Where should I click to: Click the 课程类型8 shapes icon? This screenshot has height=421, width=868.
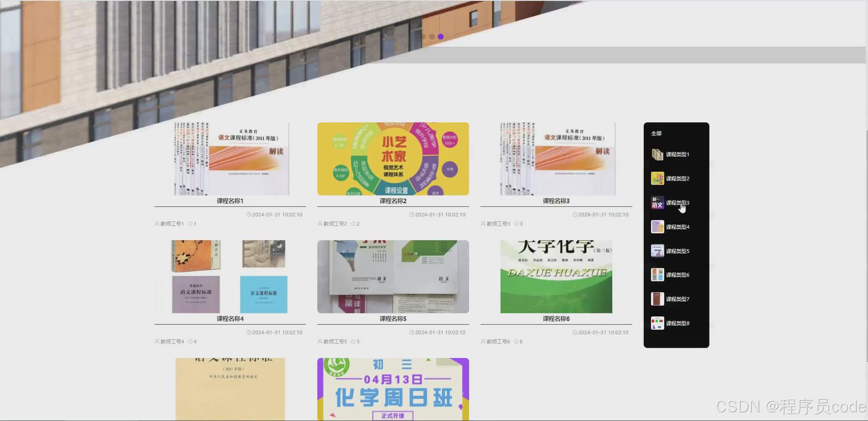coord(657,323)
